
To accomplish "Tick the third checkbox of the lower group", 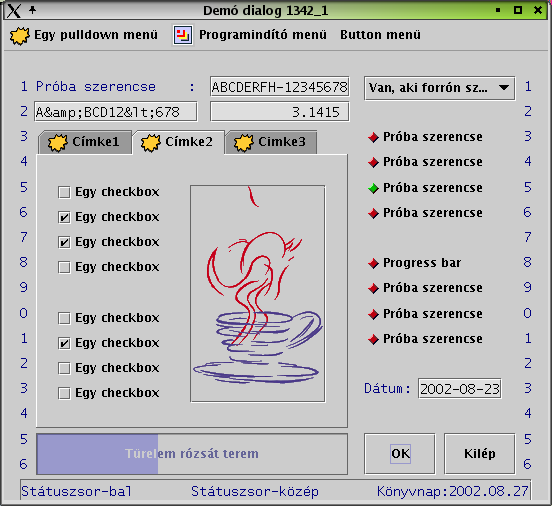I will (64, 368).
